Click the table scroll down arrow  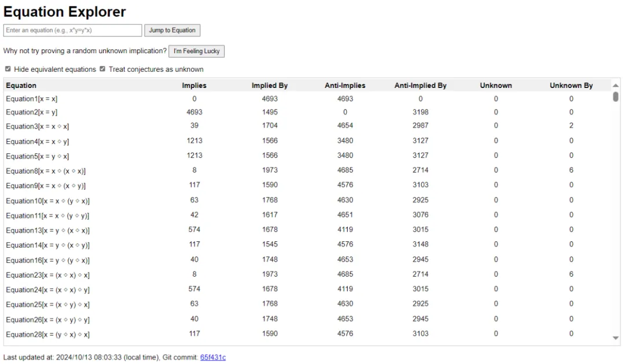coord(616,338)
